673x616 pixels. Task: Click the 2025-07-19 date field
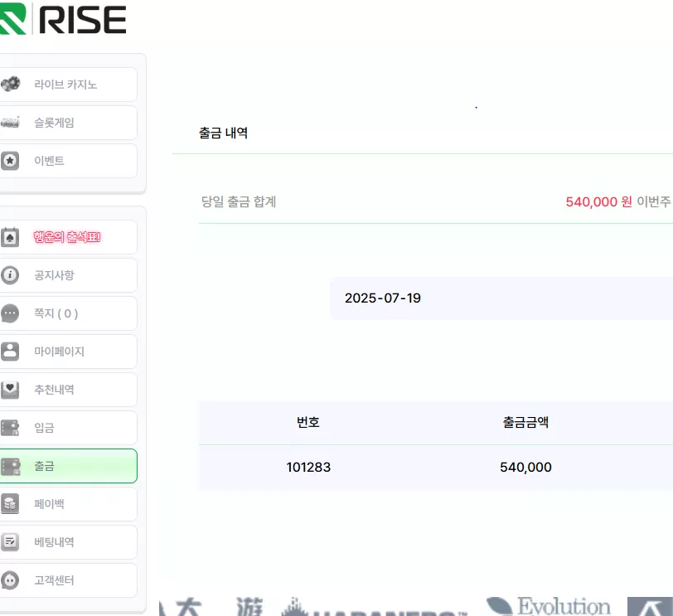point(501,298)
